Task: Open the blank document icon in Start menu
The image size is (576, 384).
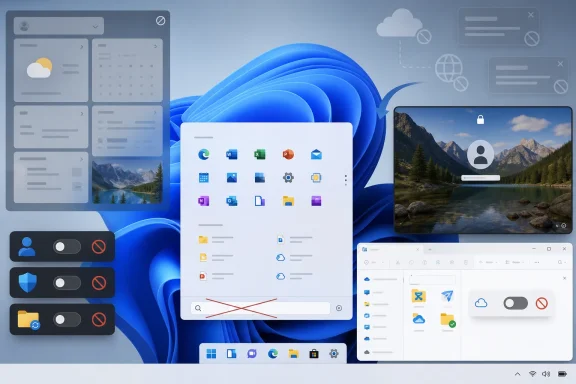Action: pyautogui.click(x=260, y=201)
